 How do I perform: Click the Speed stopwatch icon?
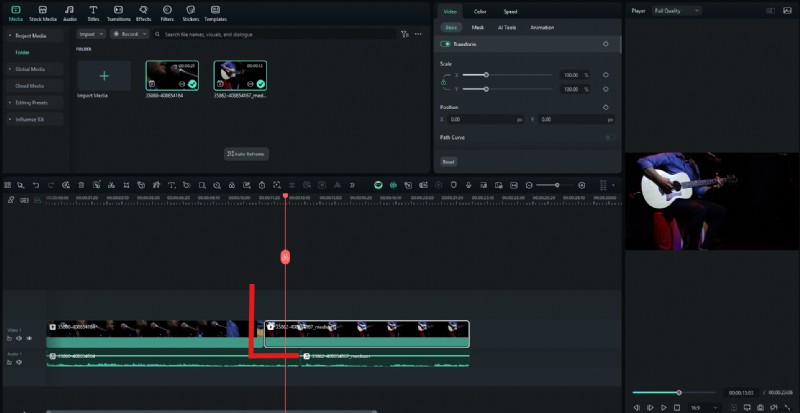[262, 185]
